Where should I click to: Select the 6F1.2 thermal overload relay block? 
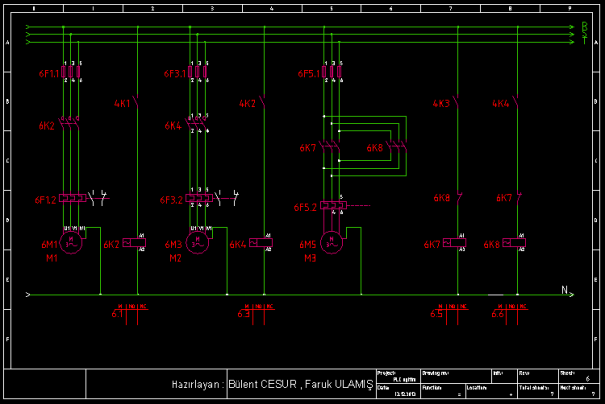pyautogui.click(x=73, y=198)
